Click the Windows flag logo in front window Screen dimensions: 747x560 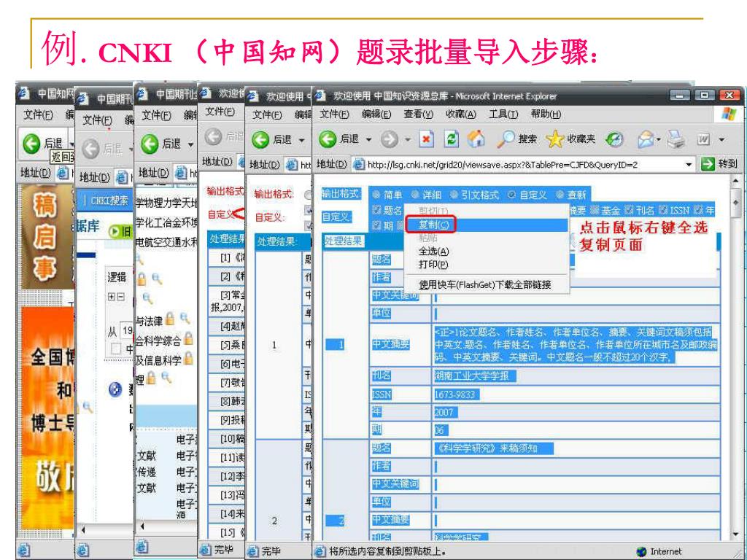[729, 114]
